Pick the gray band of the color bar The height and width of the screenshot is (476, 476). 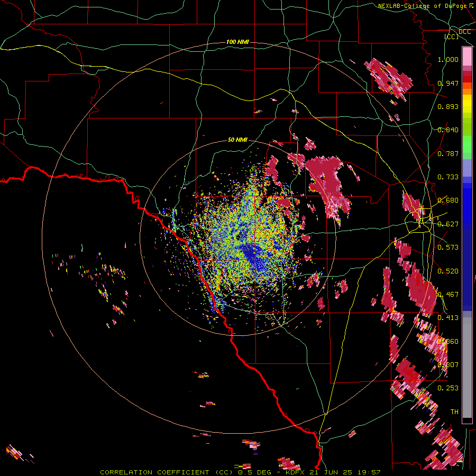(x=467, y=368)
